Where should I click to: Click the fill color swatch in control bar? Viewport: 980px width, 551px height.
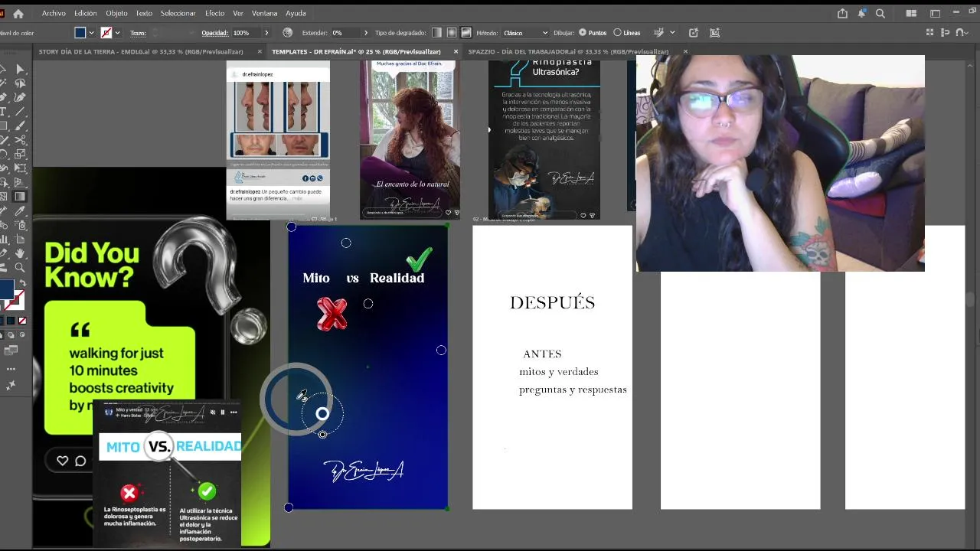80,33
